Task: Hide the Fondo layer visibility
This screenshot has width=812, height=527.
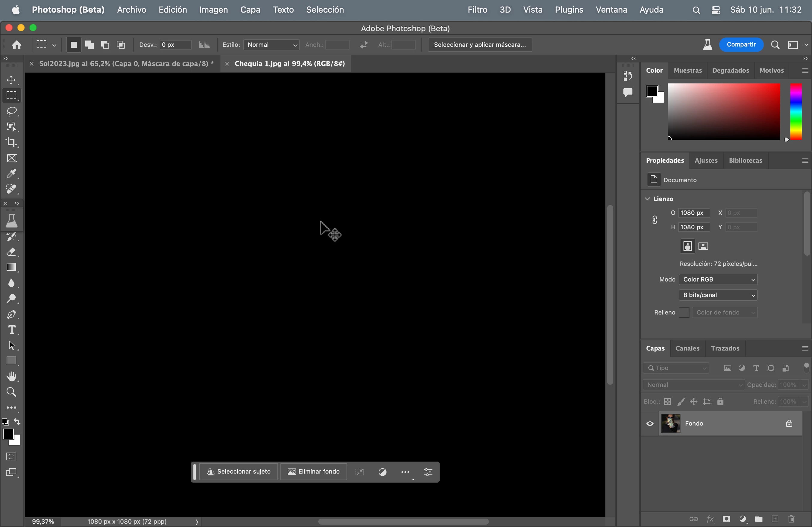Action: pyautogui.click(x=650, y=423)
